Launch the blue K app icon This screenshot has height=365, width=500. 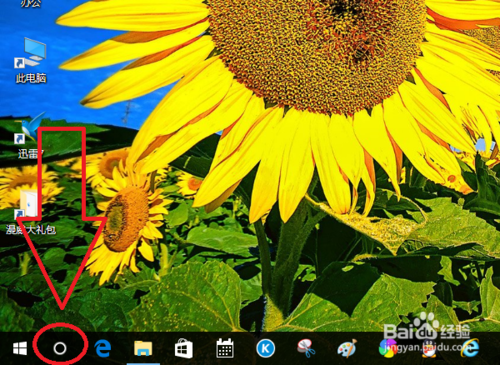tap(266, 349)
